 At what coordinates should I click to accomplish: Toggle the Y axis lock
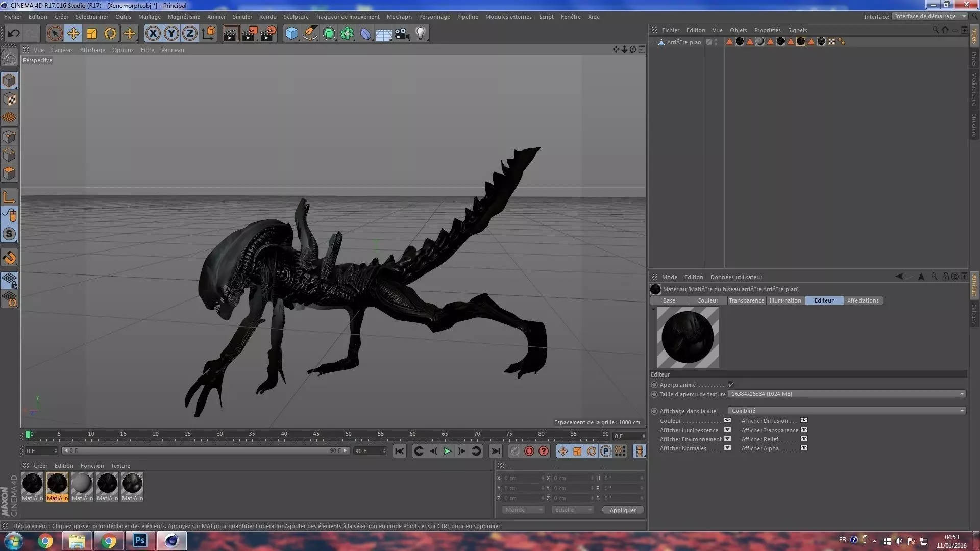(171, 34)
